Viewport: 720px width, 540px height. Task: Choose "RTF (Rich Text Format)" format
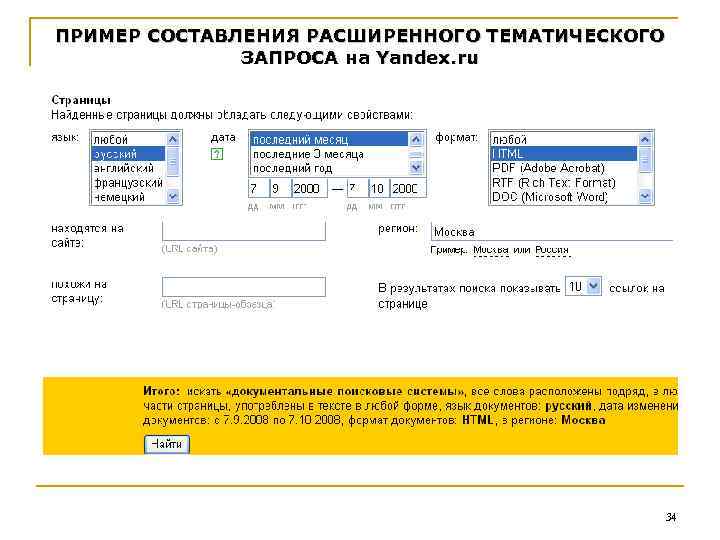point(564,183)
